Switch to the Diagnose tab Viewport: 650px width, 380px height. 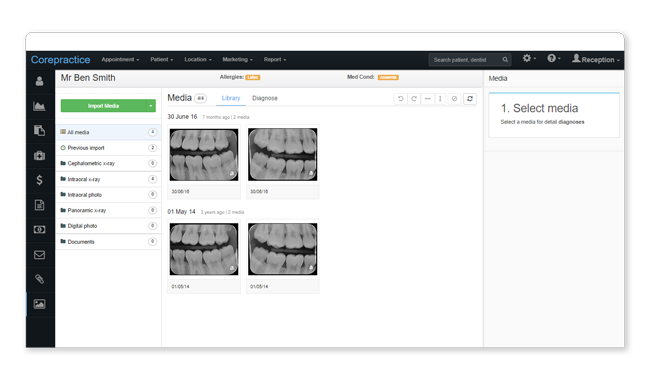pyautogui.click(x=264, y=98)
